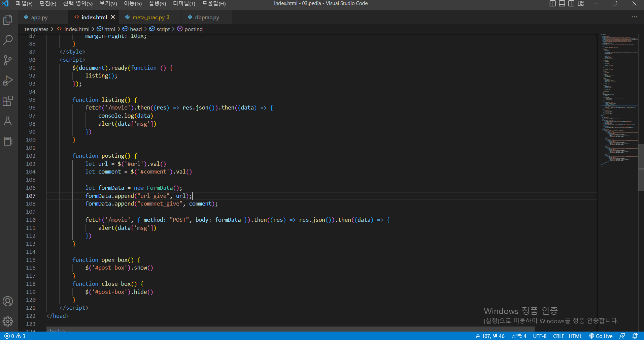644x340 pixels.
Task: Open the Search view in activity bar
Action: (x=8, y=40)
